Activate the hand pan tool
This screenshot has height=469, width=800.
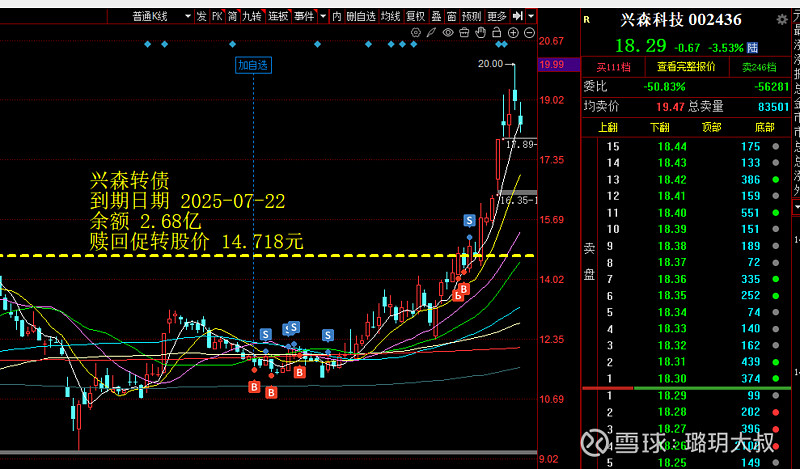pos(480,33)
